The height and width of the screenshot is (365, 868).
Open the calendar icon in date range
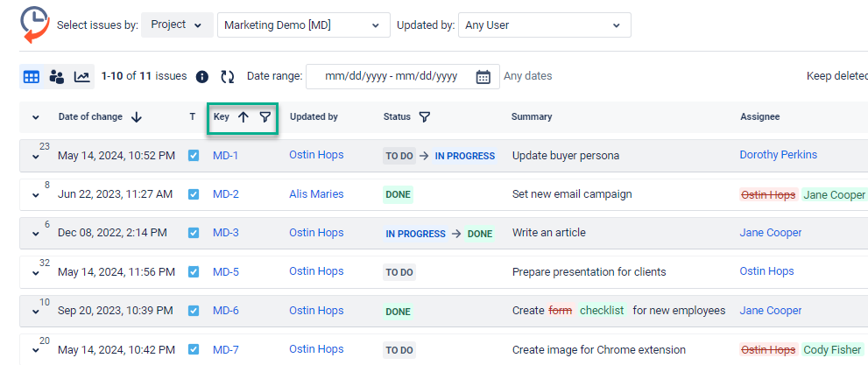pos(483,77)
